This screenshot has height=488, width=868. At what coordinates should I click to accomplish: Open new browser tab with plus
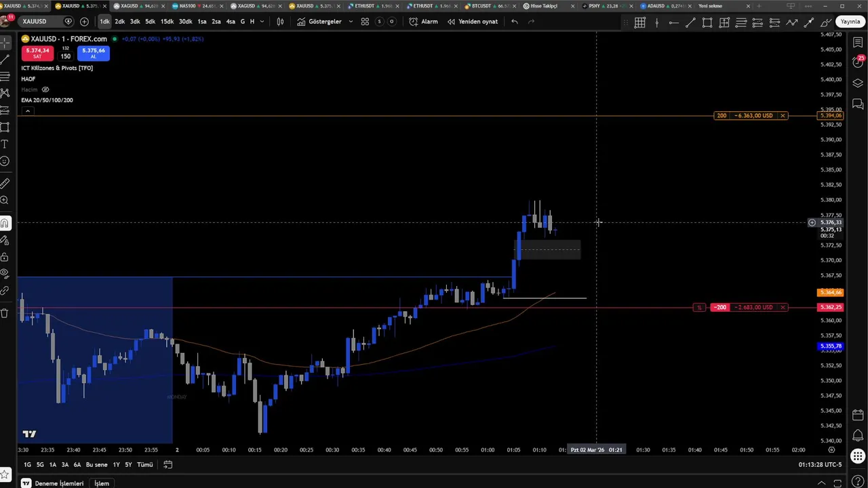pyautogui.click(x=758, y=6)
